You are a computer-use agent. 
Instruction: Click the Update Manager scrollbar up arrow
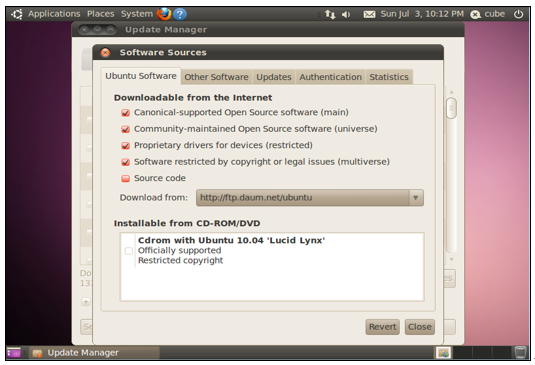click(451, 92)
